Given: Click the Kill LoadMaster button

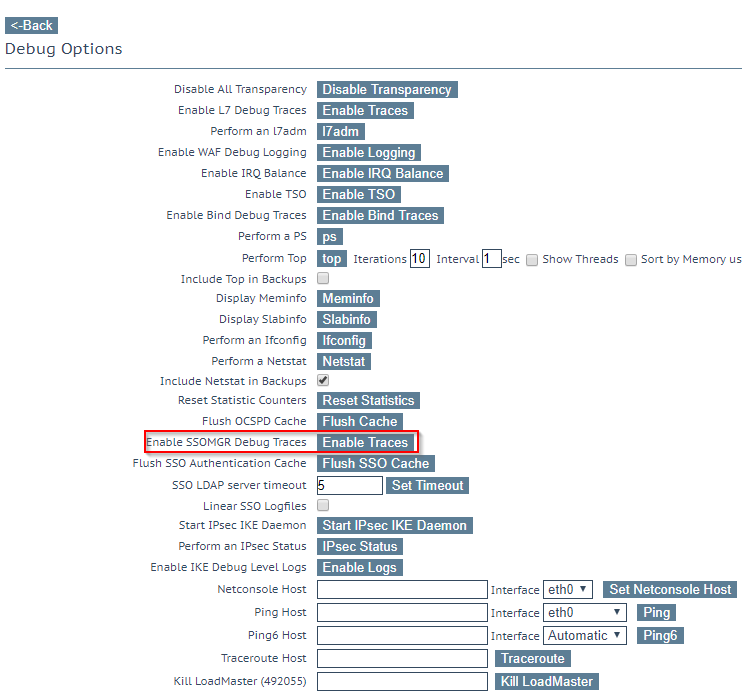Looking at the screenshot, I should [547, 682].
